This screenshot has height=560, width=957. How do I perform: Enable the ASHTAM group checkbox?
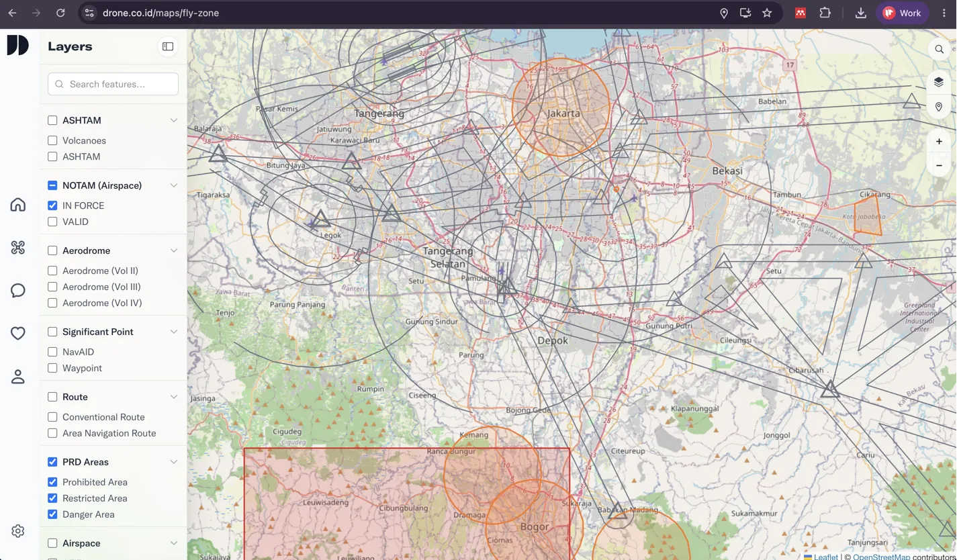(52, 120)
